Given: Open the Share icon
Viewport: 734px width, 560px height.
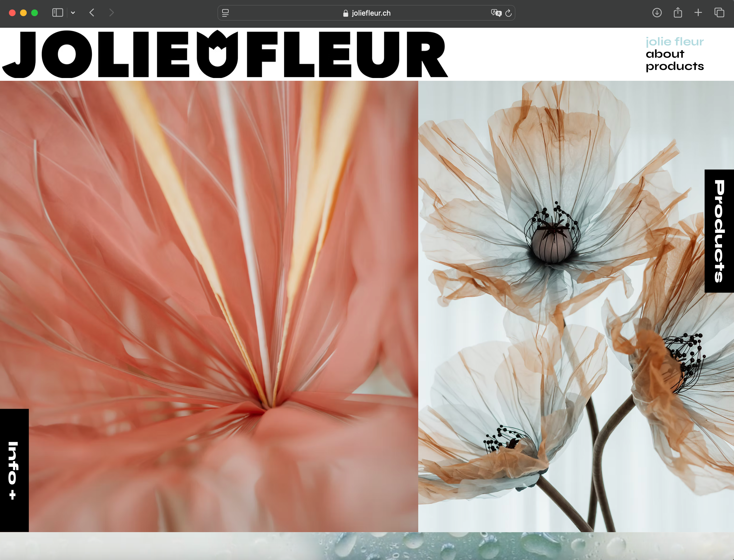Looking at the screenshot, I should tap(678, 13).
